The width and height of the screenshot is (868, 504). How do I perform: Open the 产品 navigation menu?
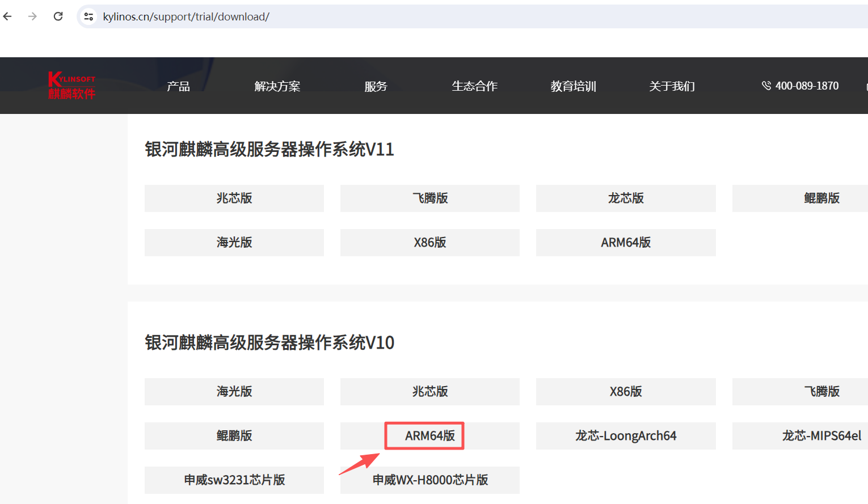click(x=178, y=86)
